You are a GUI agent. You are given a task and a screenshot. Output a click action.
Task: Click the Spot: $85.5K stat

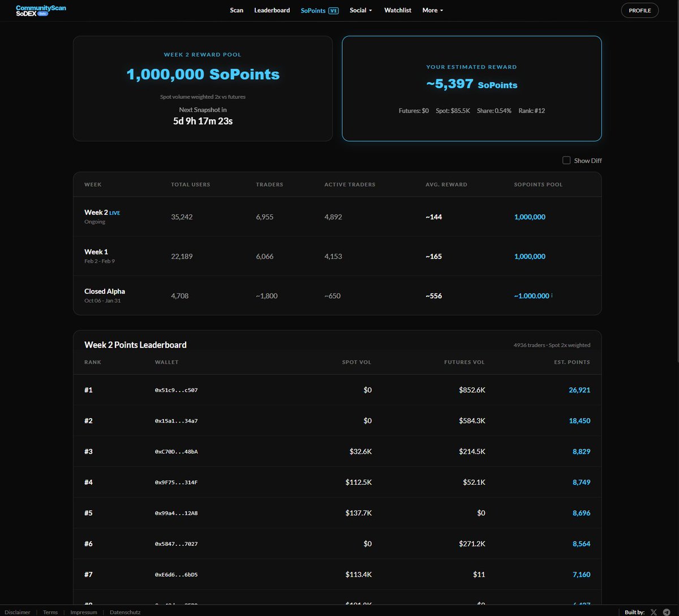click(453, 111)
